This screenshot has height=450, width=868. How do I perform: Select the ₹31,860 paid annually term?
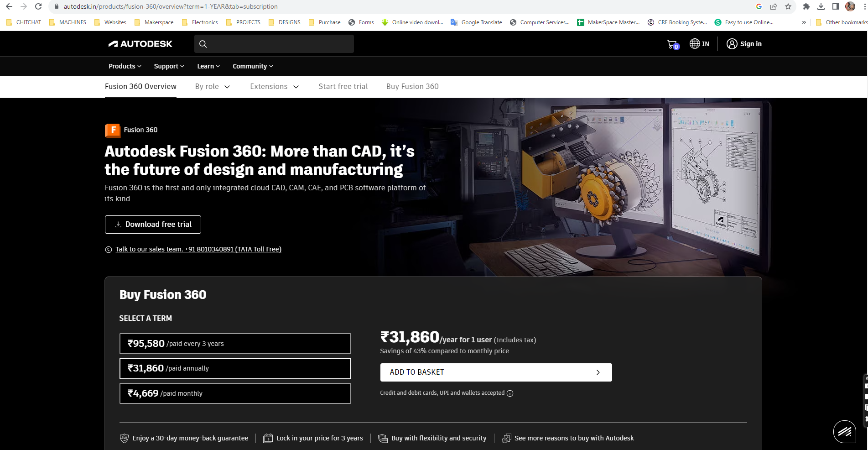235,368
